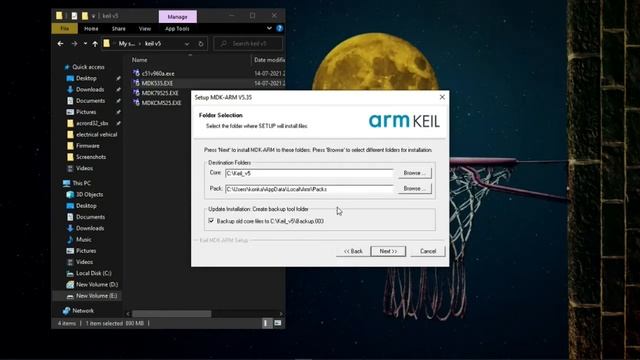The height and width of the screenshot is (360, 640).
Task: Click Browse button for the Core folder
Action: pos(414,173)
